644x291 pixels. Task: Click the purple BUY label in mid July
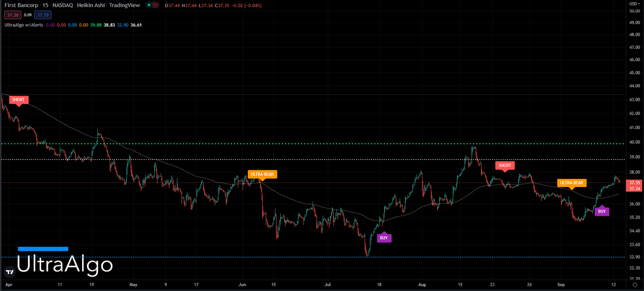tap(384, 237)
